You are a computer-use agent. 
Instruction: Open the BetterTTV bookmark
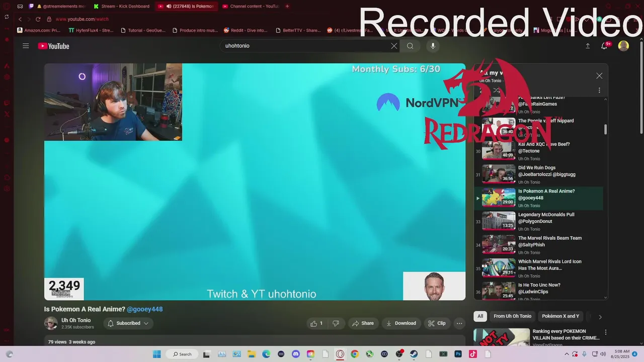(x=298, y=30)
